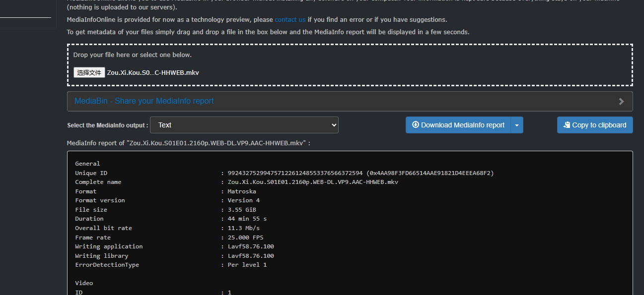Click the MediaBin share report title
This screenshot has height=295, width=644.
[x=144, y=101]
